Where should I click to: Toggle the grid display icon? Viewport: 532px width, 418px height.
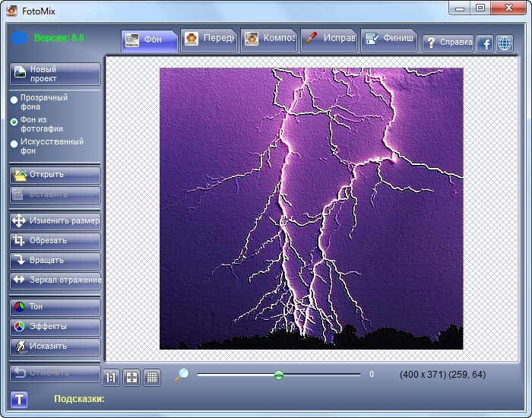[152, 376]
